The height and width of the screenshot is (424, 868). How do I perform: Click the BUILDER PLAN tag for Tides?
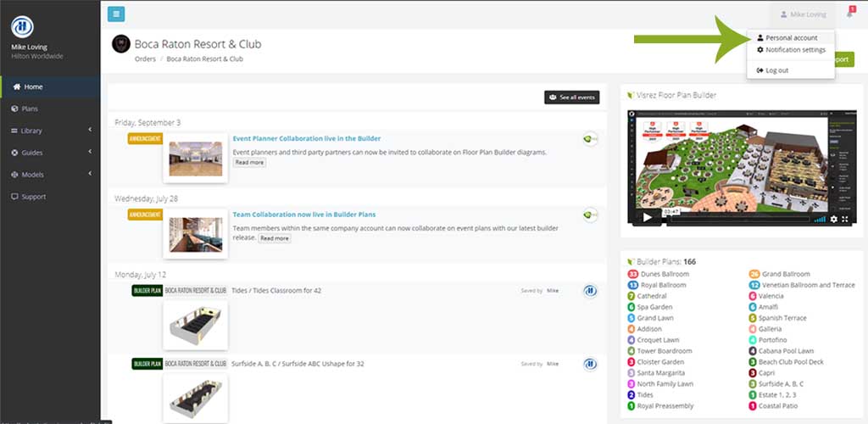147,291
